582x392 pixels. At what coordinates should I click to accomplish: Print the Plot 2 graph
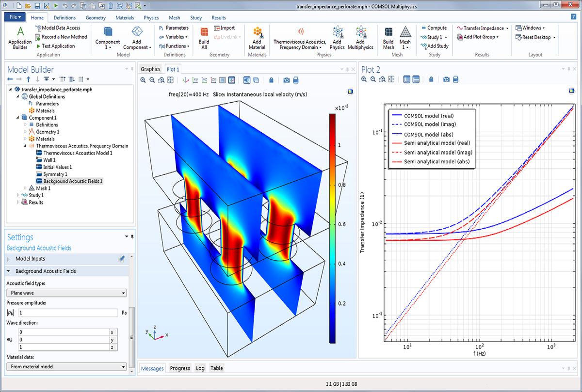coord(455,79)
